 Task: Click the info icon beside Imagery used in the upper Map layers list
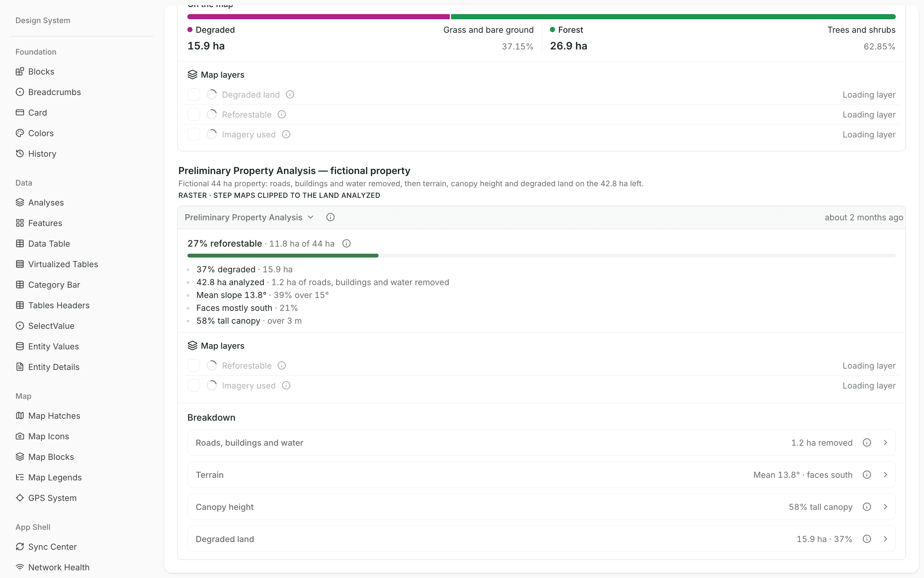286,134
